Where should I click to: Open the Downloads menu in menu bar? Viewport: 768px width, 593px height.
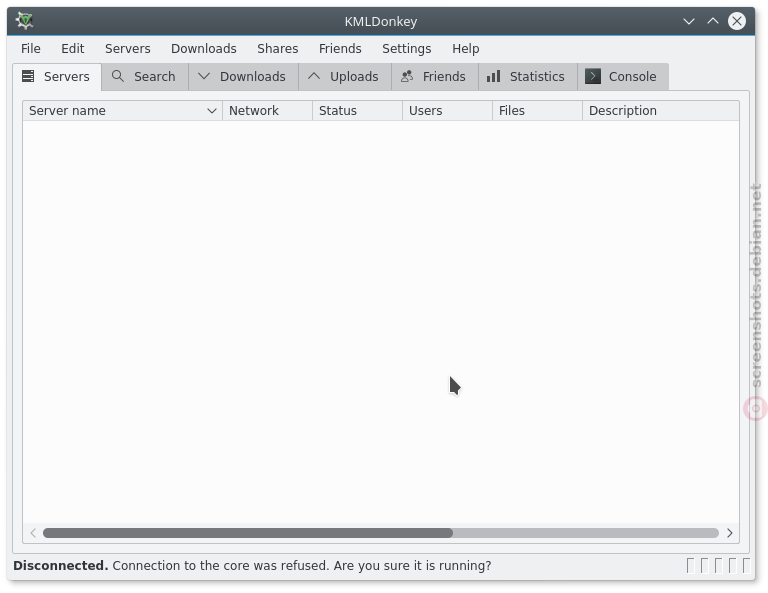tap(204, 48)
